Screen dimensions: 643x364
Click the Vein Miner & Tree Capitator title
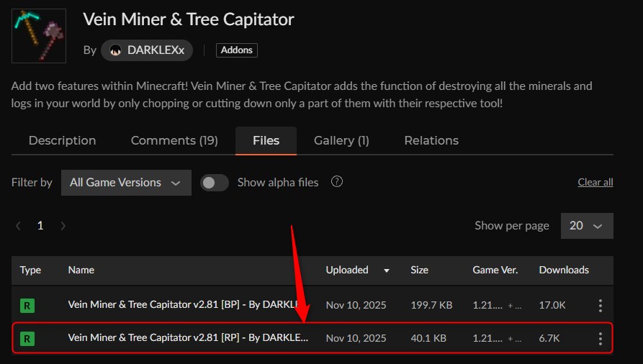click(189, 19)
